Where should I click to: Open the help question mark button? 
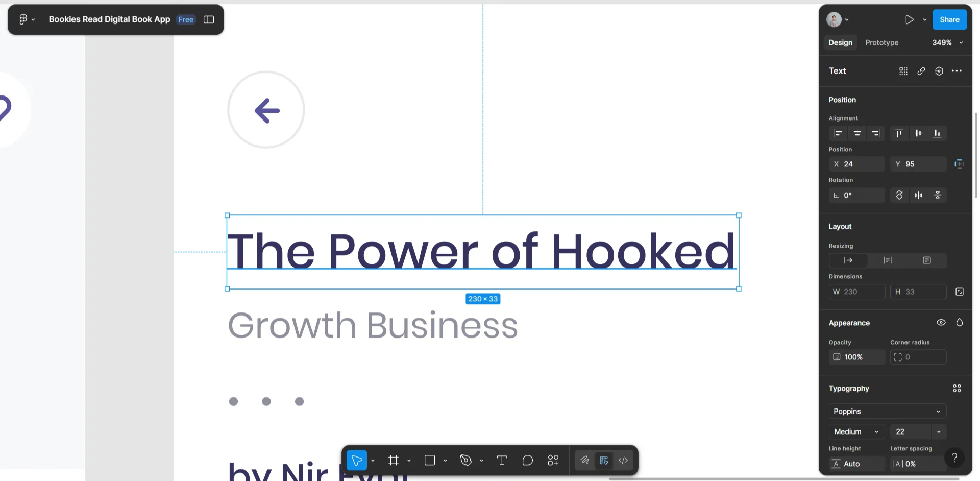954,458
